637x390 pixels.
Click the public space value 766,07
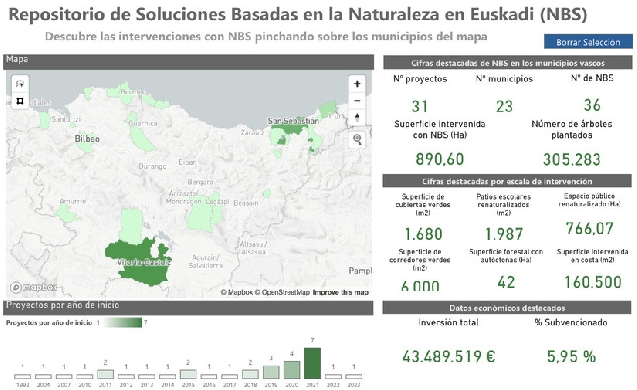(x=589, y=228)
